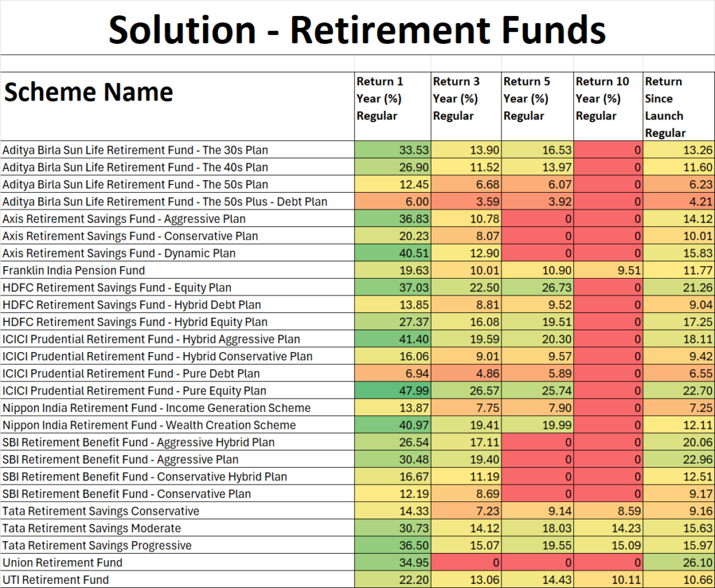Click the Return 5 Year (%) Regular header
The width and height of the screenshot is (715, 588).
click(538, 106)
